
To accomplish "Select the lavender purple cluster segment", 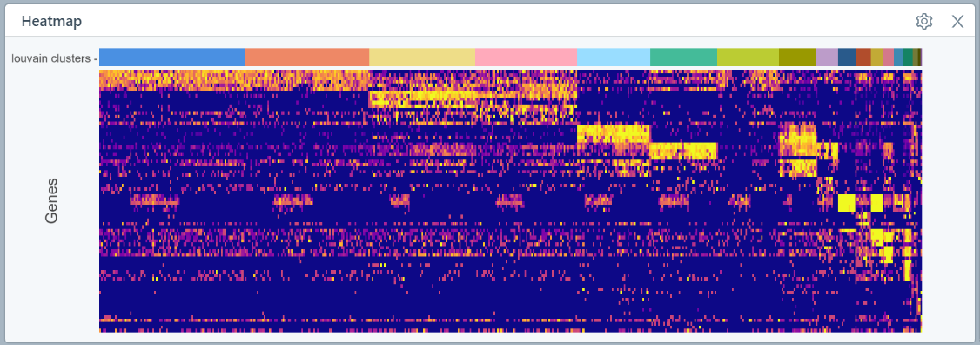I will tap(827, 57).
